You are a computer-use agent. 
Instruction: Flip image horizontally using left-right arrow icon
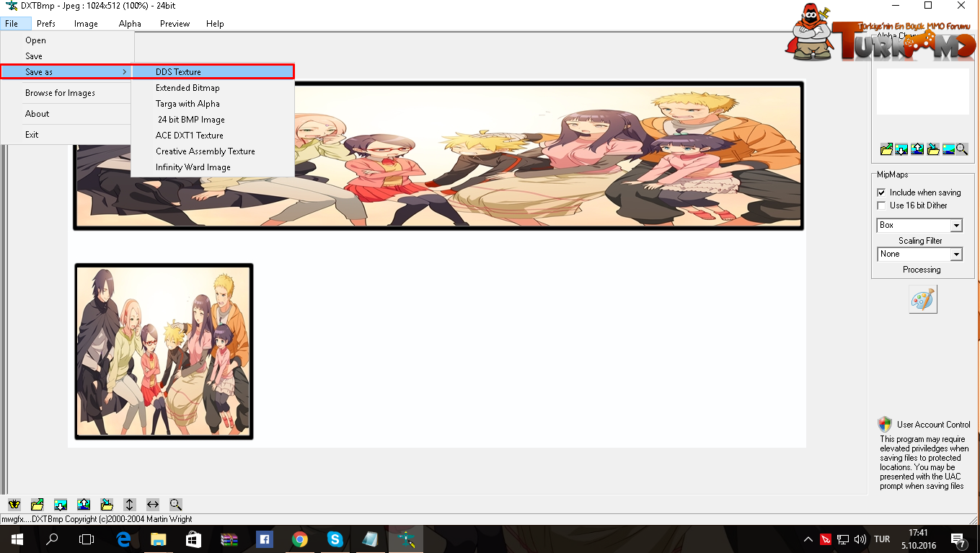click(153, 505)
